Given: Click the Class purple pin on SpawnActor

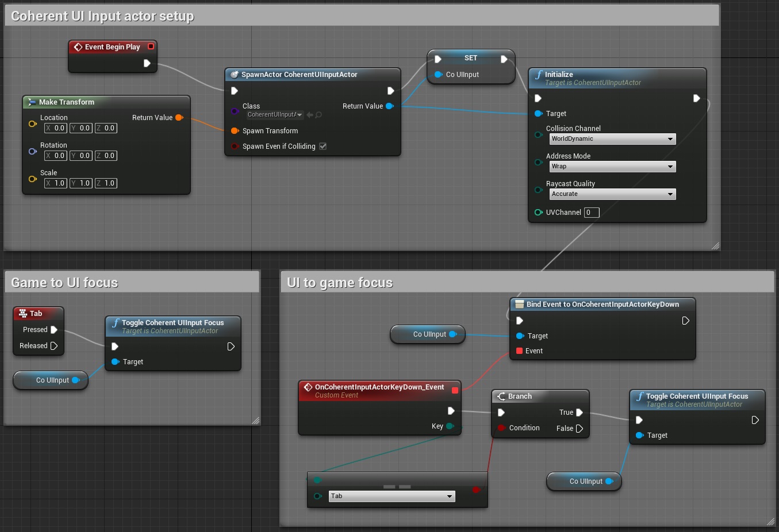Looking at the screenshot, I should [235, 111].
